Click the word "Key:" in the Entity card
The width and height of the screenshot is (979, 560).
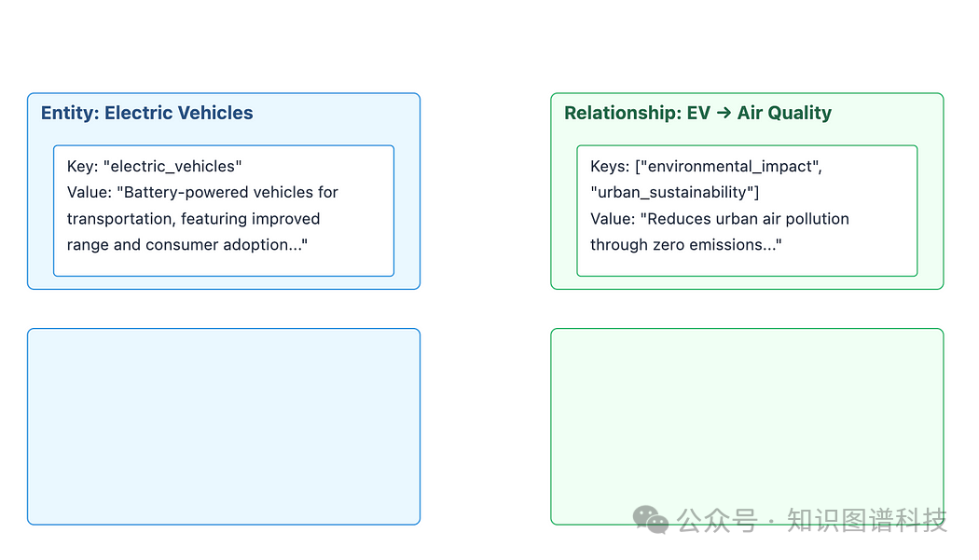click(82, 167)
